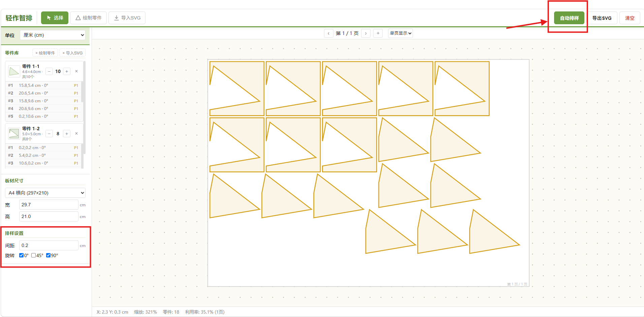This screenshot has height=317, width=644.
Task: Activate the 选择 (select) tool
Action: 55,18
